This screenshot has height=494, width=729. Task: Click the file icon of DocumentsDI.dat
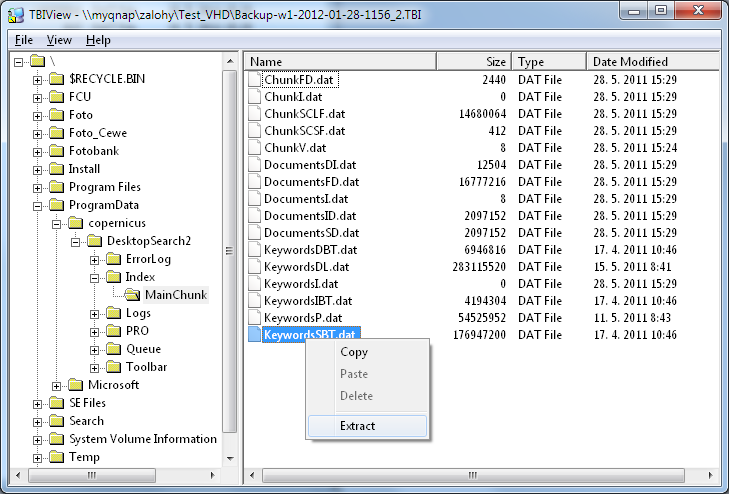pyautogui.click(x=254, y=165)
